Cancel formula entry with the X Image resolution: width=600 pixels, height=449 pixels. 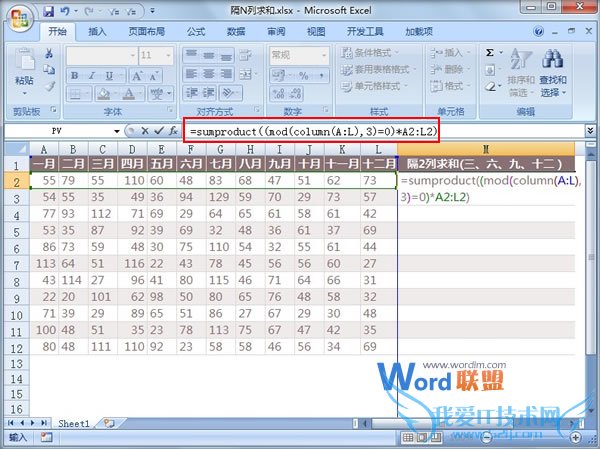point(145,131)
